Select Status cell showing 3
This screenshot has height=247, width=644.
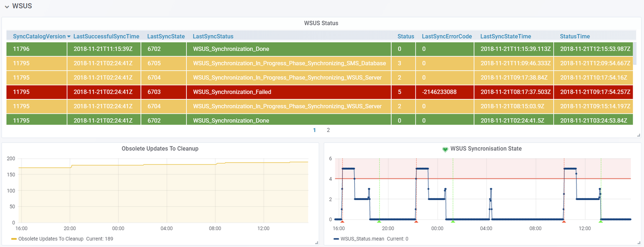[x=403, y=64]
